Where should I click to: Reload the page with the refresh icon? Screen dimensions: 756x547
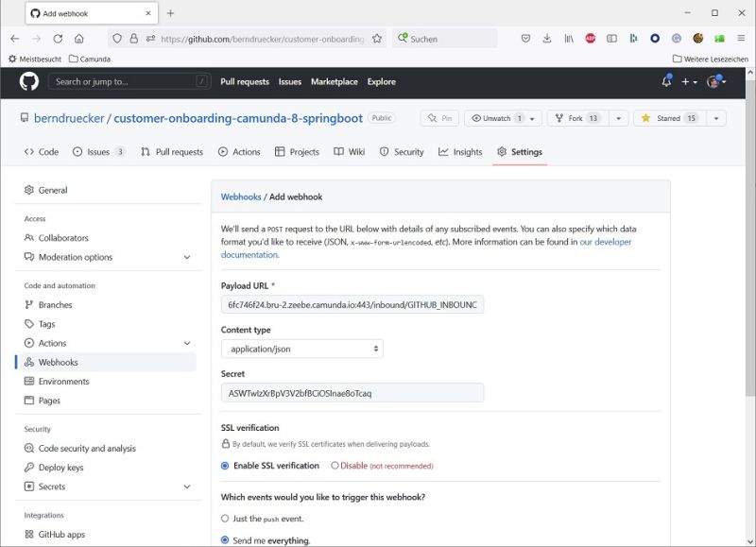point(58,39)
